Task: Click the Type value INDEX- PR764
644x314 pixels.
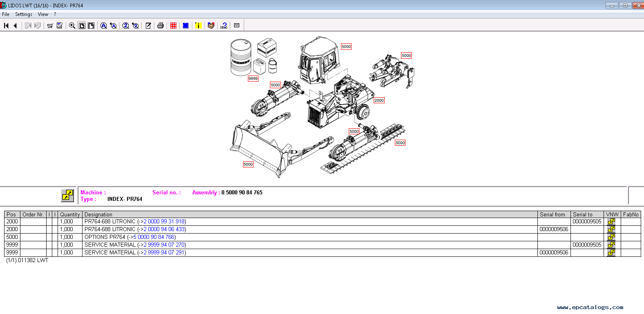Action: pyautogui.click(x=125, y=199)
